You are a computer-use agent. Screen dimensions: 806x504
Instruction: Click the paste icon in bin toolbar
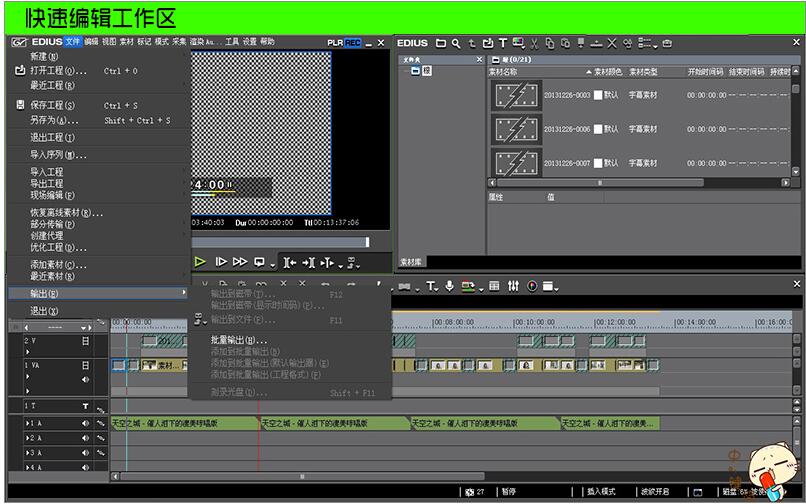coord(565,43)
